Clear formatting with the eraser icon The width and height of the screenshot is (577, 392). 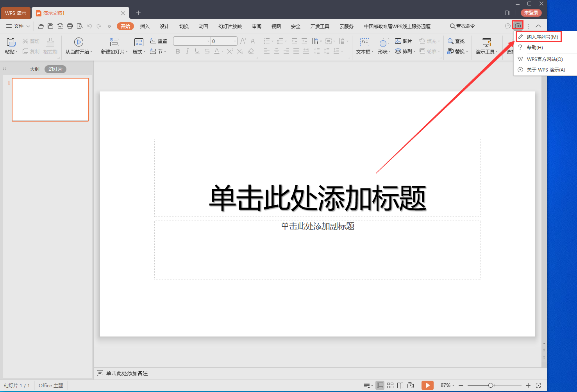click(x=251, y=51)
